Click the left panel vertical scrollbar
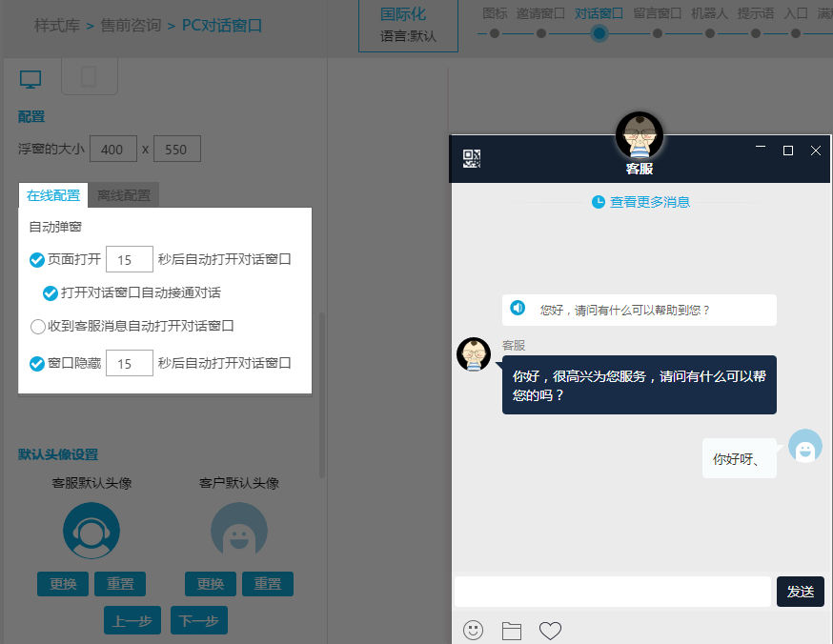 pos(321,395)
